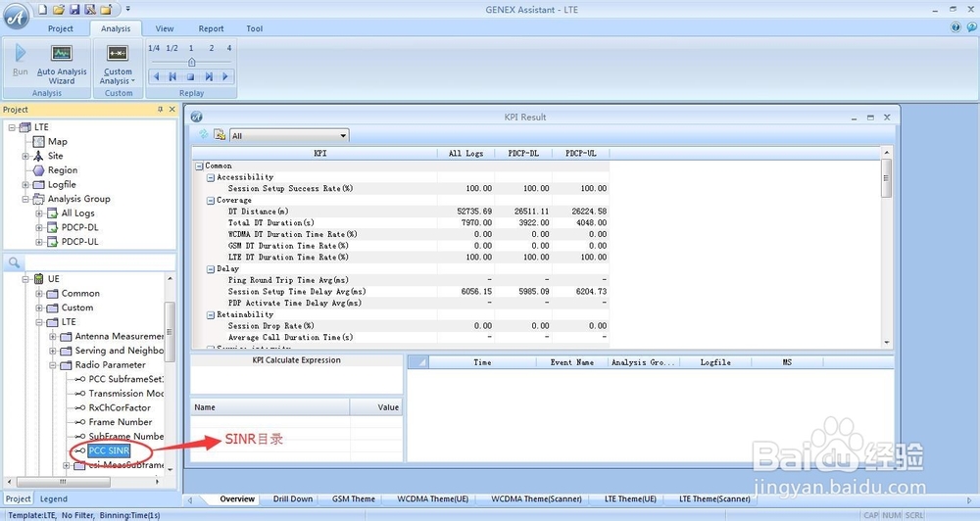Collapse the Retainability KPI group
This screenshot has height=521, width=980.
[211, 315]
